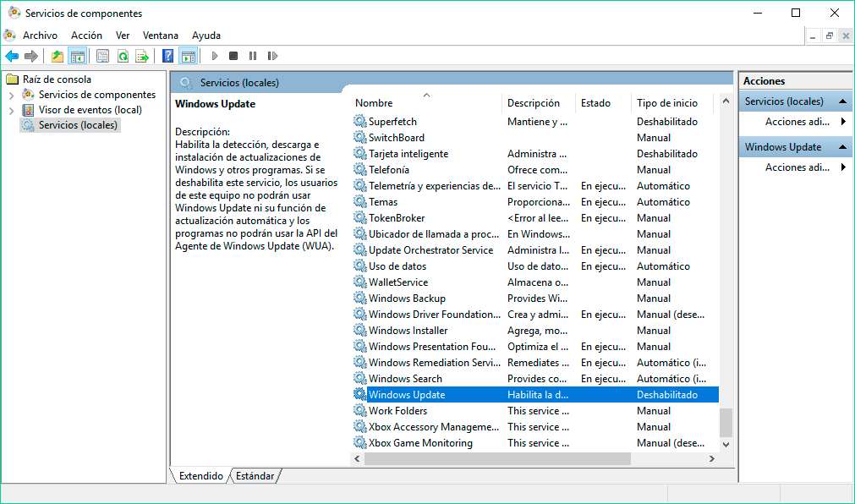The image size is (855, 504).
Task: Click the Export list toolbar icon
Action: click(x=142, y=56)
